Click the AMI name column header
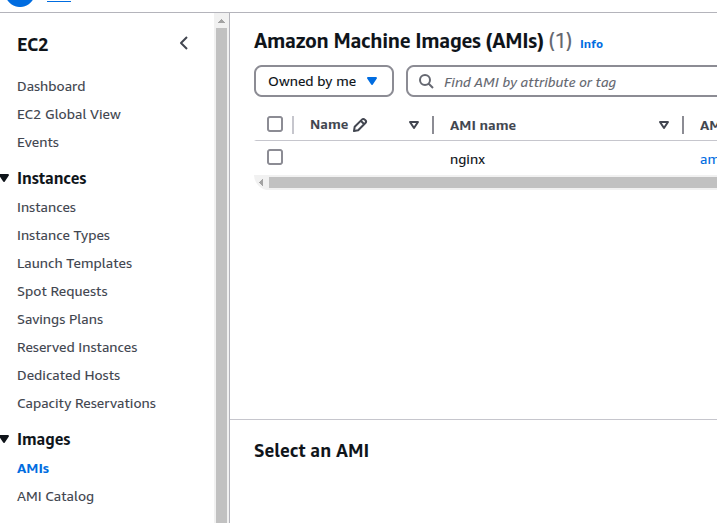Viewport: 717px width, 523px height. pos(483,125)
